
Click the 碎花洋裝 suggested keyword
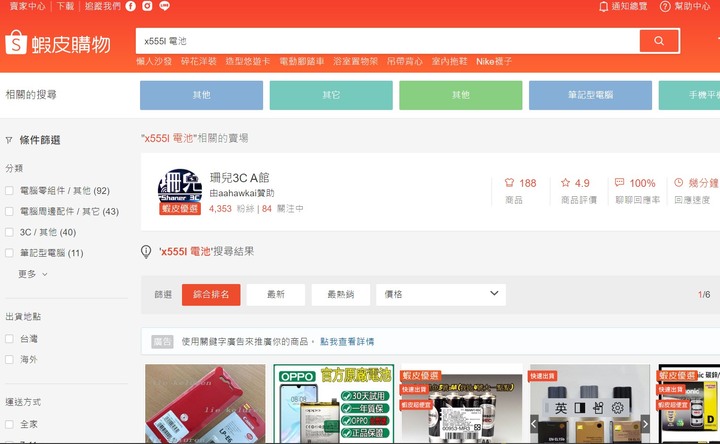click(198, 62)
